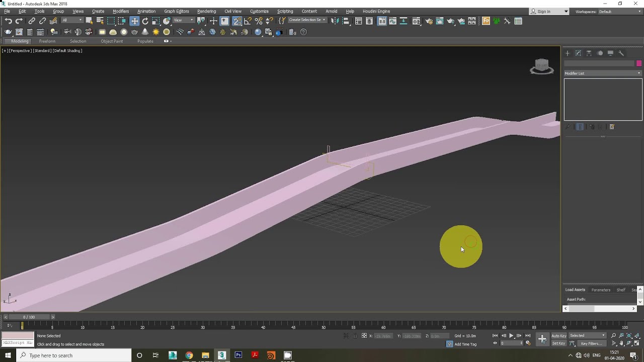This screenshot has width=644, height=362.
Task: Switch to the Object Paint ribbon tab
Action: (x=112, y=41)
